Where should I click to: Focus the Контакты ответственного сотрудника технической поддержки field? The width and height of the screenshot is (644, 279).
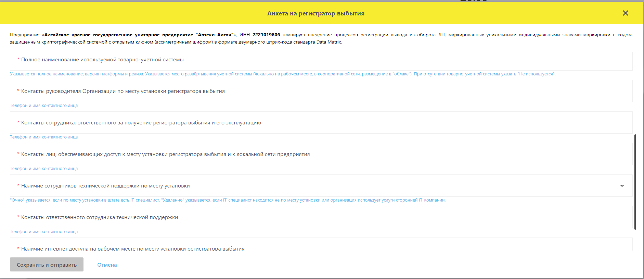click(x=321, y=217)
